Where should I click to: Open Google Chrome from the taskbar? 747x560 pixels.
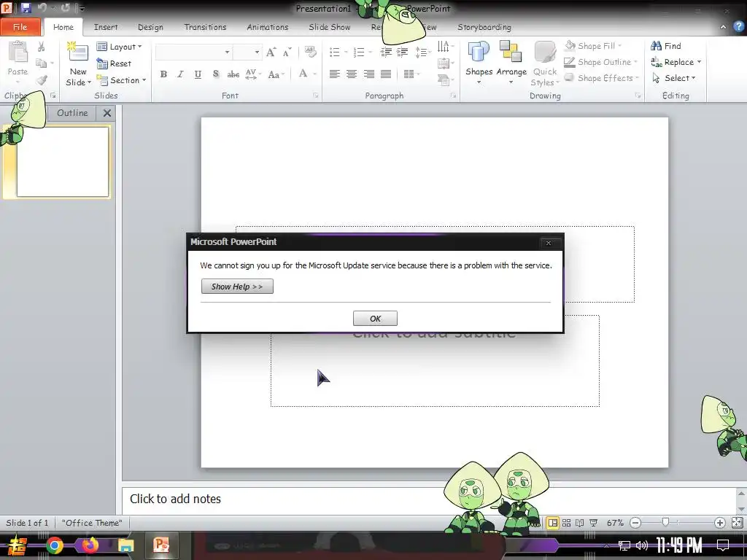(54, 545)
